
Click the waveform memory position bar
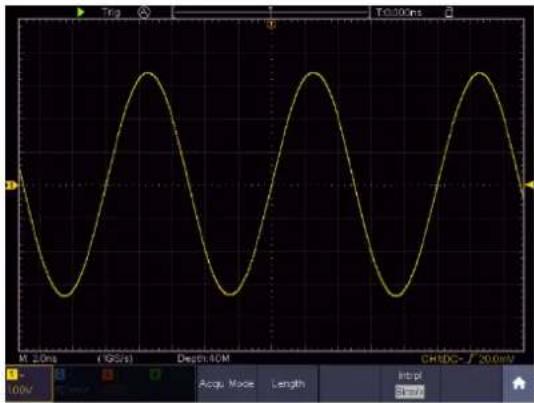tap(271, 13)
